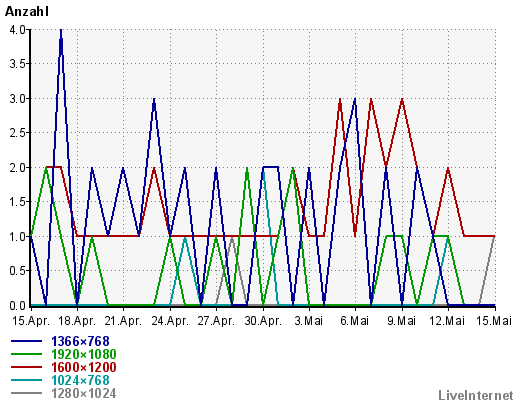Click the 15.Apr. axis date label
The height and width of the screenshot is (405, 520).
point(31,321)
